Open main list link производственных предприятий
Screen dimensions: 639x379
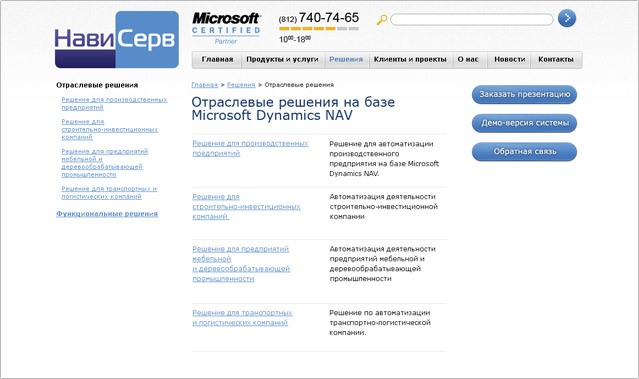[250, 148]
